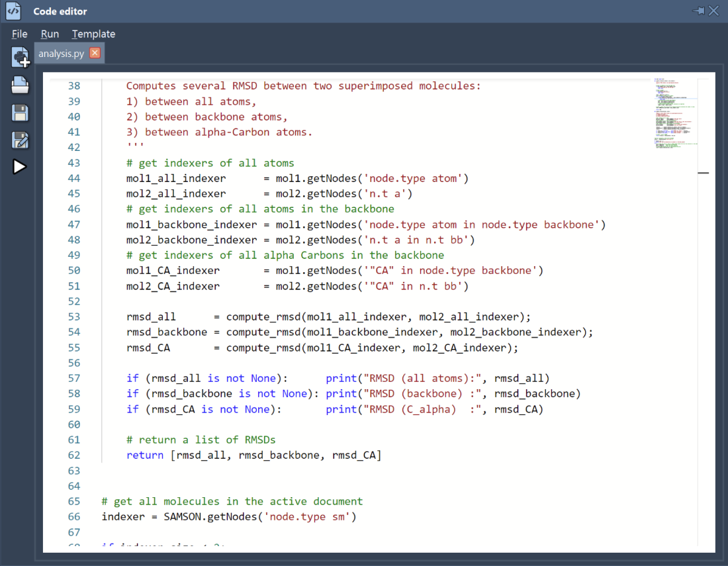Create a new Python script
This screenshot has height=566, width=728.
(20, 57)
